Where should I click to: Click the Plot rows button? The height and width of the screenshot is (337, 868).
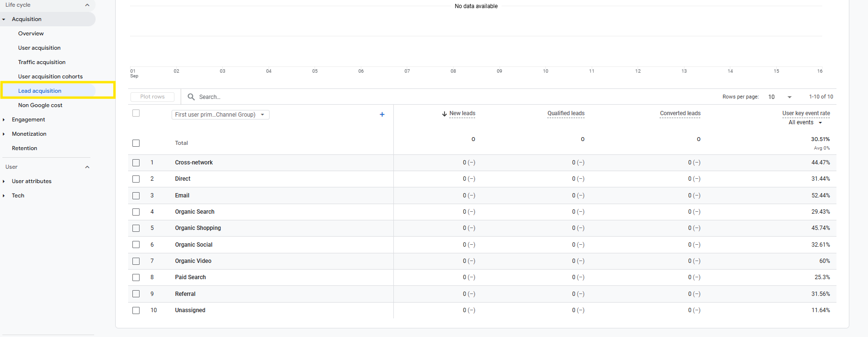tap(152, 97)
